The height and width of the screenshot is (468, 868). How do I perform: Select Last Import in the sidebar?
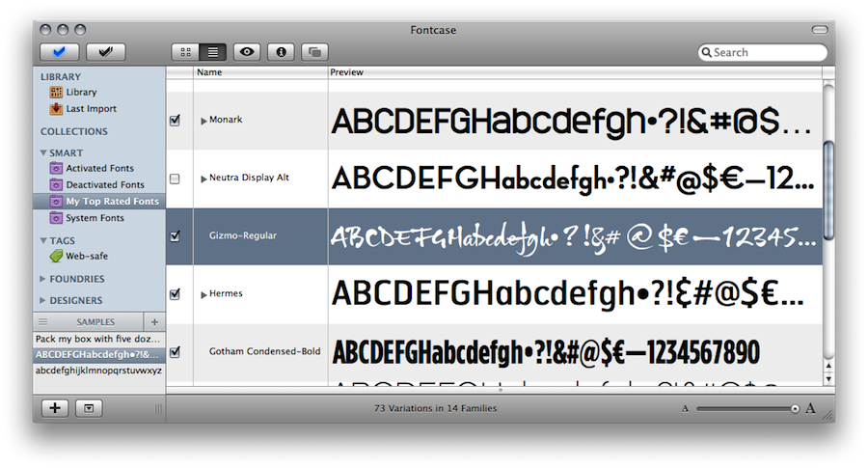tap(92, 108)
